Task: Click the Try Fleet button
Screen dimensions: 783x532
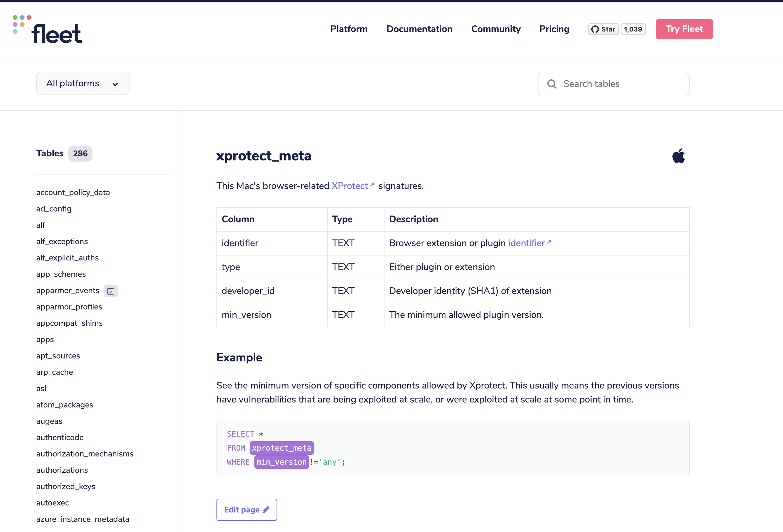Action: coord(684,29)
